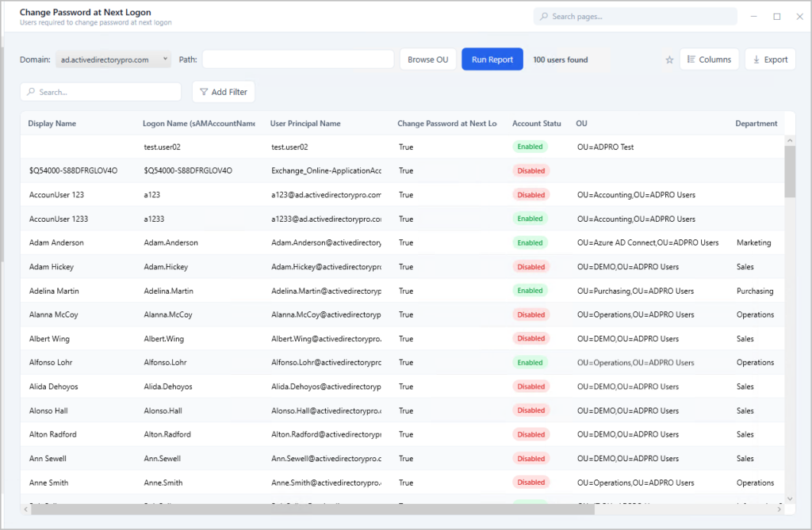Select Alonso Hall display name
The width and height of the screenshot is (812, 530).
point(48,411)
